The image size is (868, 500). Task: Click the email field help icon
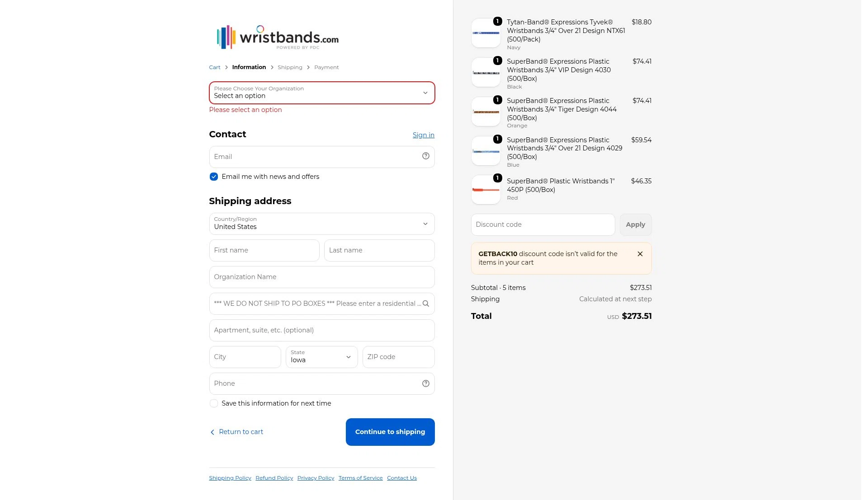tap(425, 156)
